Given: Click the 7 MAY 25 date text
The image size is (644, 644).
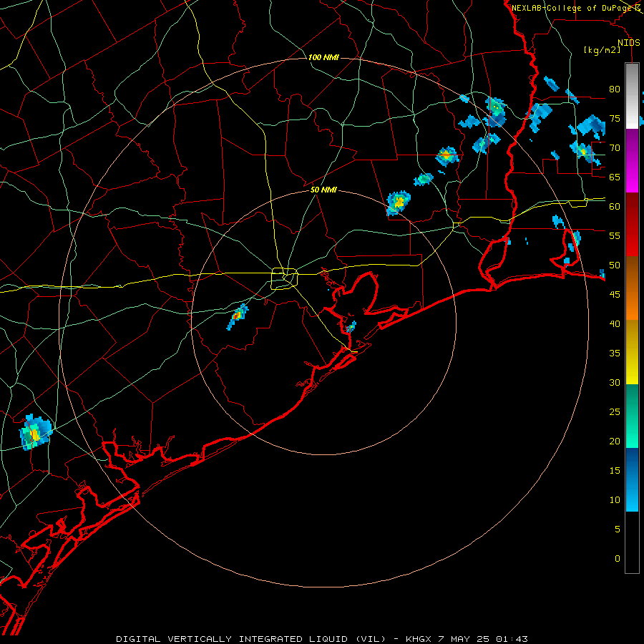Looking at the screenshot, I should point(465,639).
